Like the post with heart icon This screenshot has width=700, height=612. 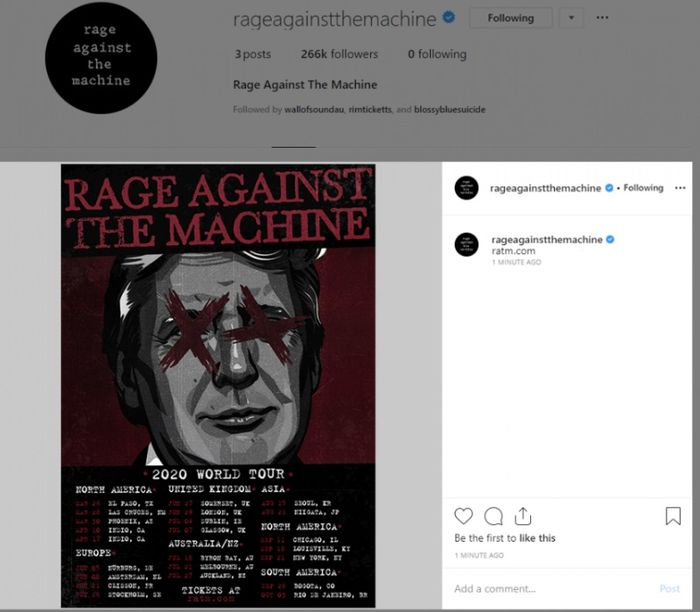pos(463,516)
